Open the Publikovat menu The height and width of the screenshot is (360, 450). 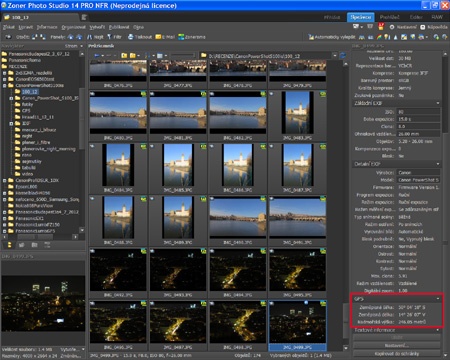click(x=119, y=27)
